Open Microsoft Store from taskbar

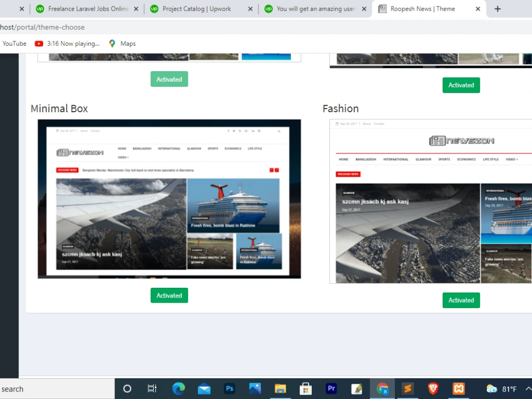pos(305,389)
